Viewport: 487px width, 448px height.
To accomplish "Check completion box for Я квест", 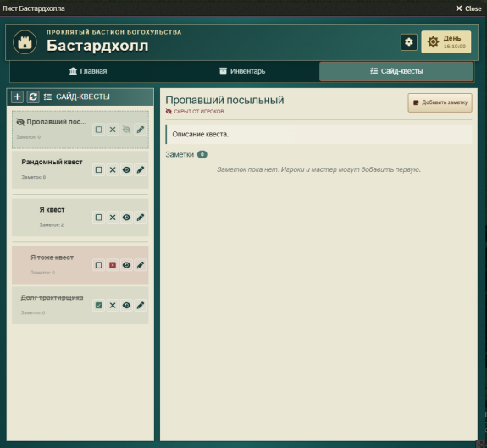I will coord(98,218).
